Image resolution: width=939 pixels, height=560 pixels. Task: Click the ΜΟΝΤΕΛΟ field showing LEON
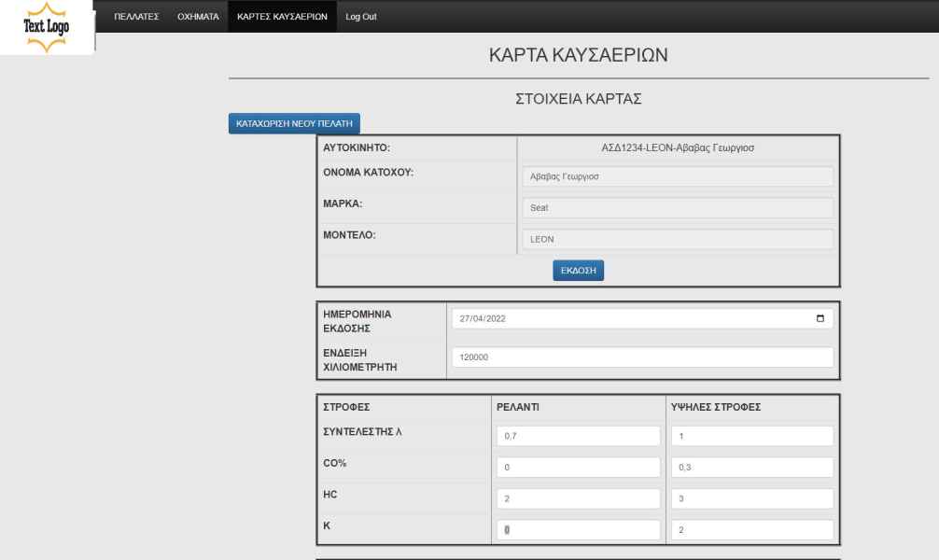point(676,239)
